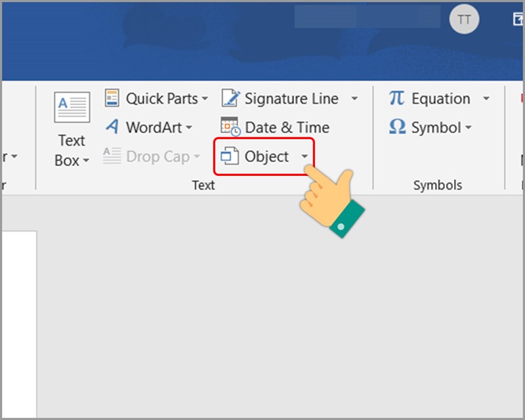Screen dimensions: 525x420
Task: Click the Date & Time text label
Action: point(287,127)
